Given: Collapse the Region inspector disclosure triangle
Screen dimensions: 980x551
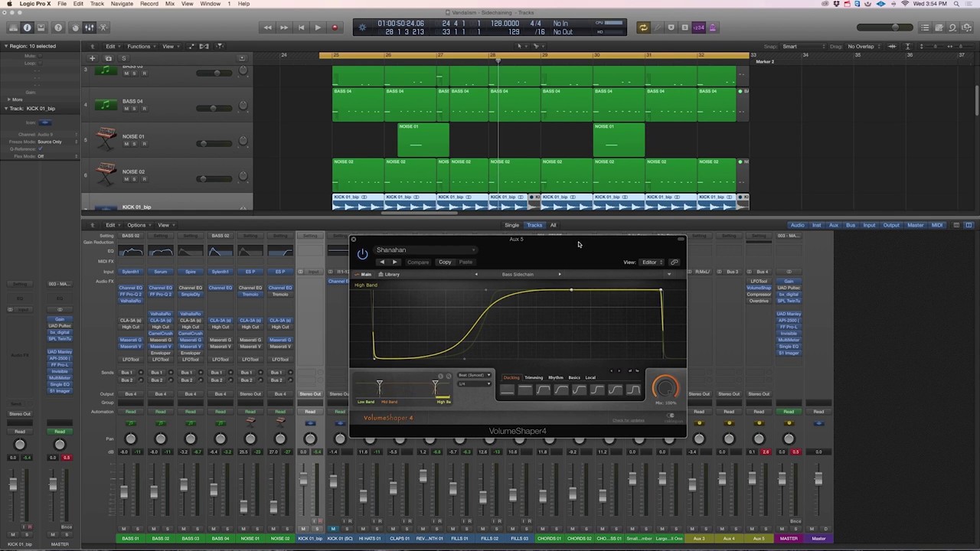Looking at the screenshot, I should (x=5, y=46).
